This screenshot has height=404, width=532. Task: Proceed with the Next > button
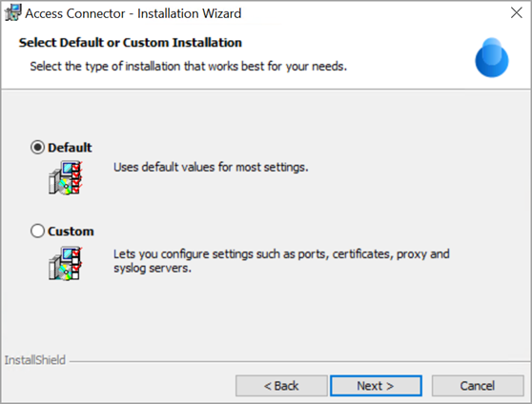[376, 386]
